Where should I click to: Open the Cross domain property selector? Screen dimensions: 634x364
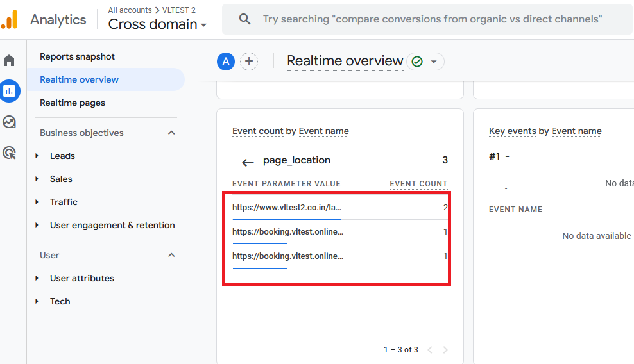pyautogui.click(x=157, y=24)
